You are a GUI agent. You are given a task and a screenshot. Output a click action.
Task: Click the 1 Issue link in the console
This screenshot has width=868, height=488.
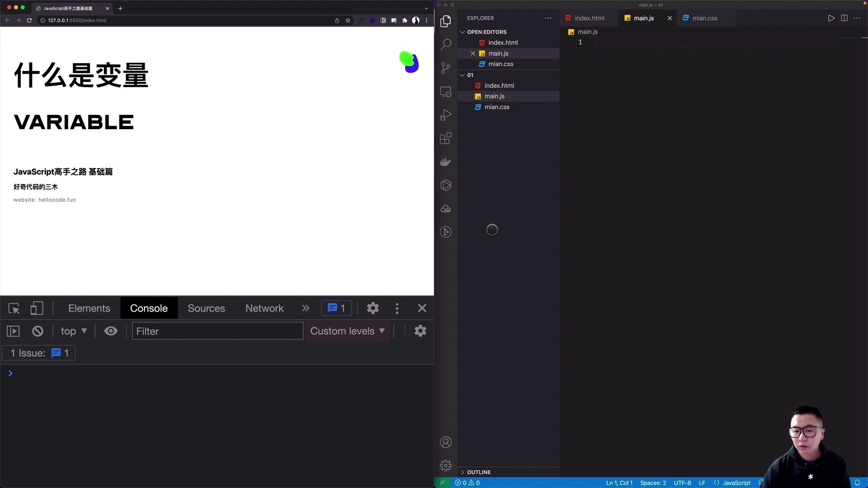38,353
